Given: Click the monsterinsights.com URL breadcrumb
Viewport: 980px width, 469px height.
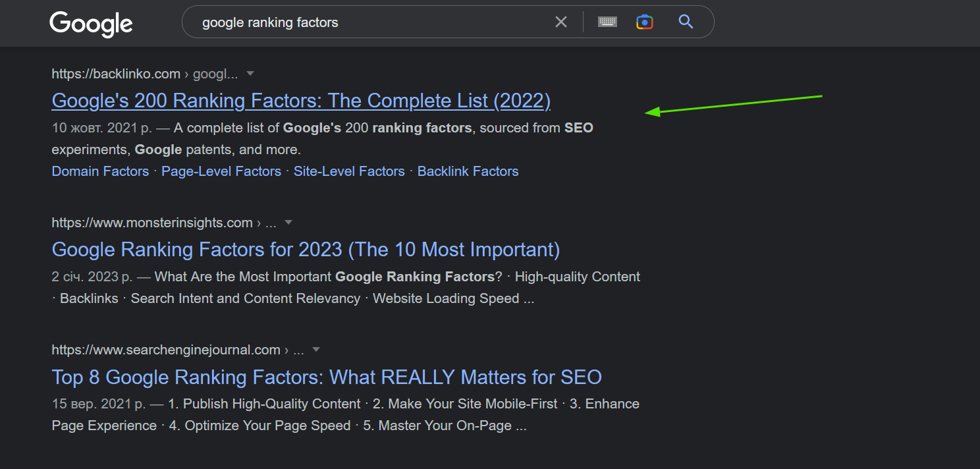Looking at the screenshot, I should (x=152, y=223).
